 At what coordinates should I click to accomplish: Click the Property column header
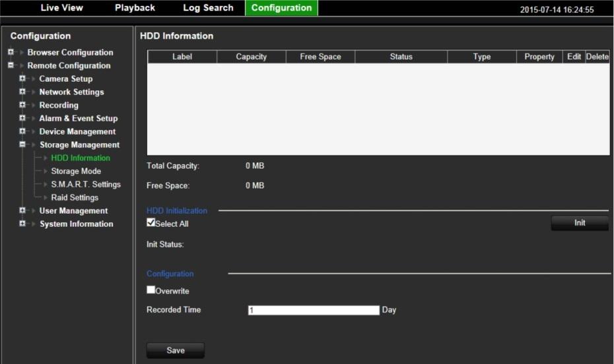pyautogui.click(x=539, y=57)
